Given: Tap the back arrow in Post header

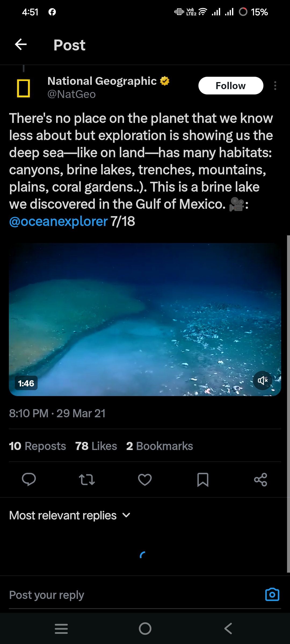Looking at the screenshot, I should pos(21,45).
